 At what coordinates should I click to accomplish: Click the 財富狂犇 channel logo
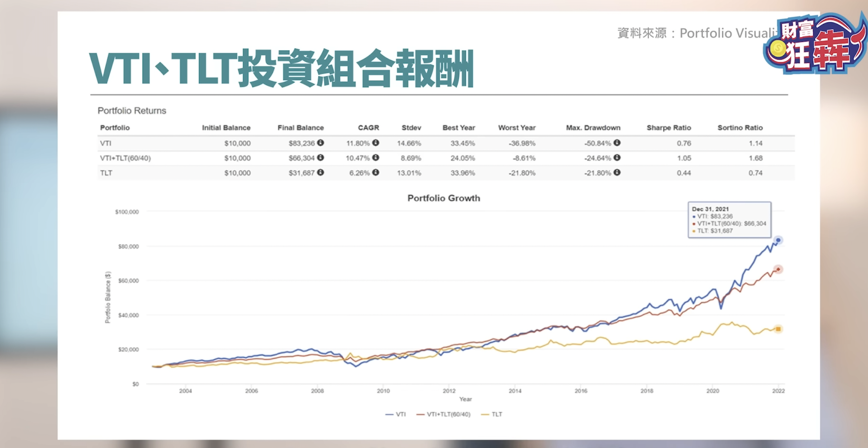pyautogui.click(x=815, y=43)
